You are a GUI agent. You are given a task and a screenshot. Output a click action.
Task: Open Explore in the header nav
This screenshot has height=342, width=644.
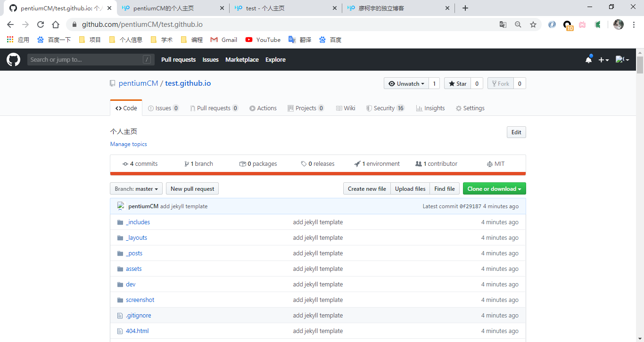click(275, 60)
